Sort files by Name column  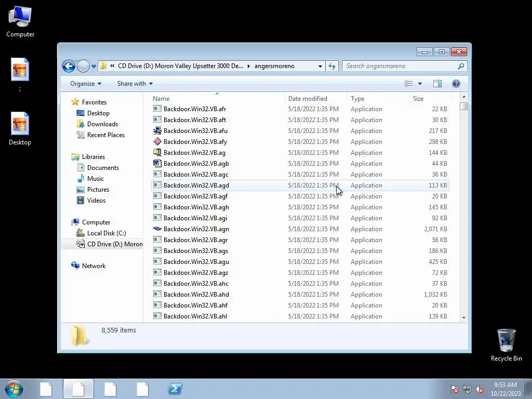[217, 98]
